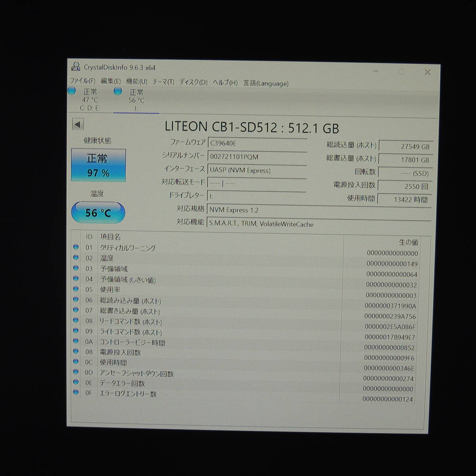The image size is (476, 476).
Task: Click the status circle above drive I:
Action: [118, 92]
